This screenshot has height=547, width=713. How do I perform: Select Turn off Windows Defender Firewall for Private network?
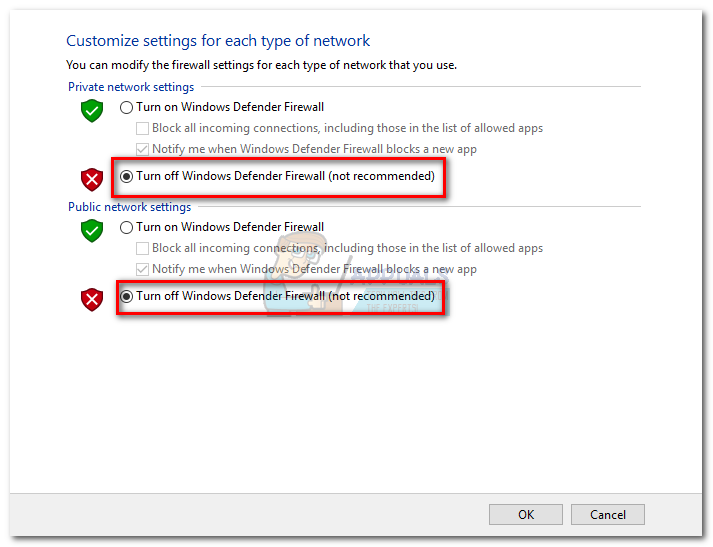[x=126, y=176]
